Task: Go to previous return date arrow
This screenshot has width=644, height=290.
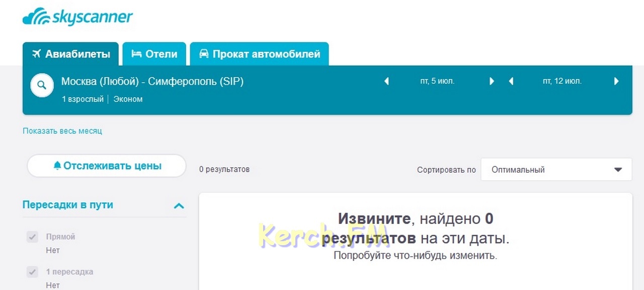Action: click(x=511, y=81)
